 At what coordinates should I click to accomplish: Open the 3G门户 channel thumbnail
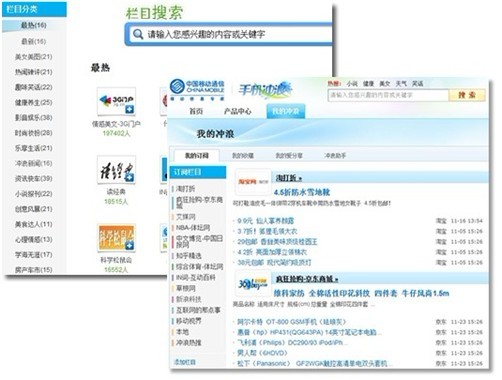click(116, 101)
